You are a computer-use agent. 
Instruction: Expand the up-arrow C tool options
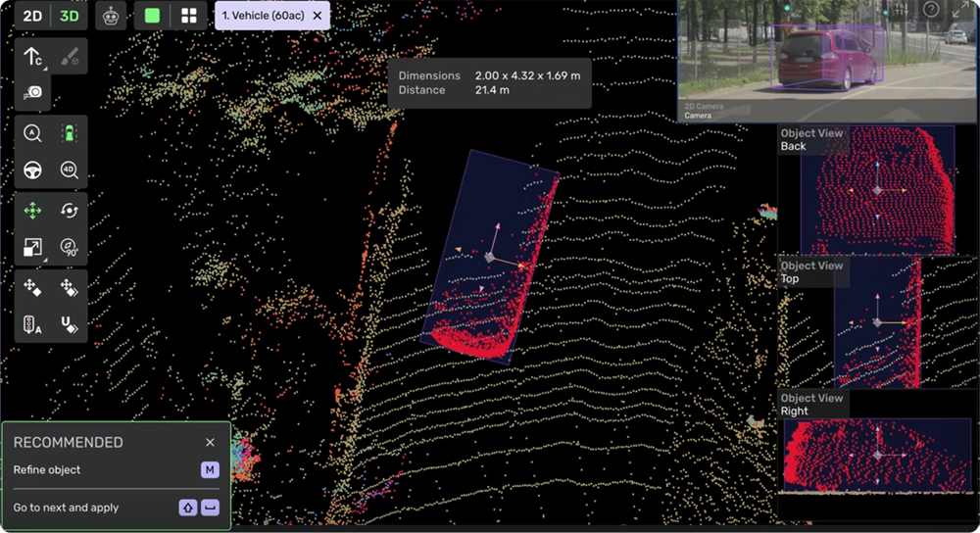(32, 57)
